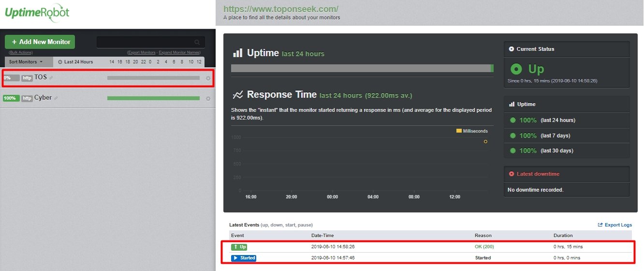The image size is (644, 271).
Task: Focus the monitor search input field
Action: [145, 43]
